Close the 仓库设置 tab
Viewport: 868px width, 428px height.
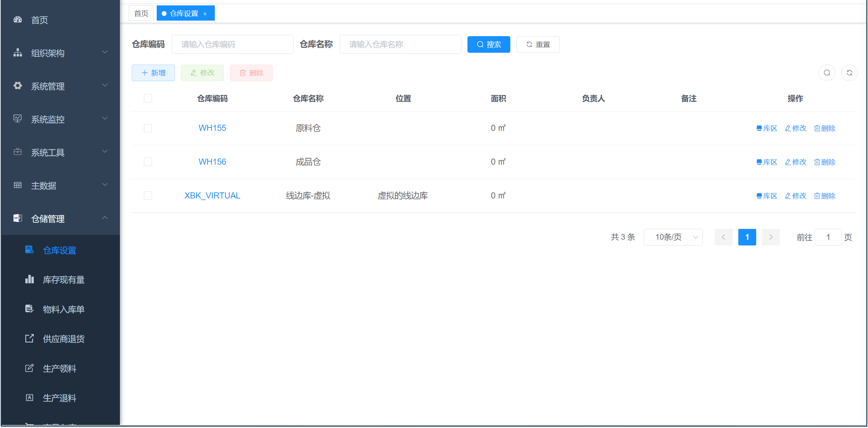click(205, 14)
